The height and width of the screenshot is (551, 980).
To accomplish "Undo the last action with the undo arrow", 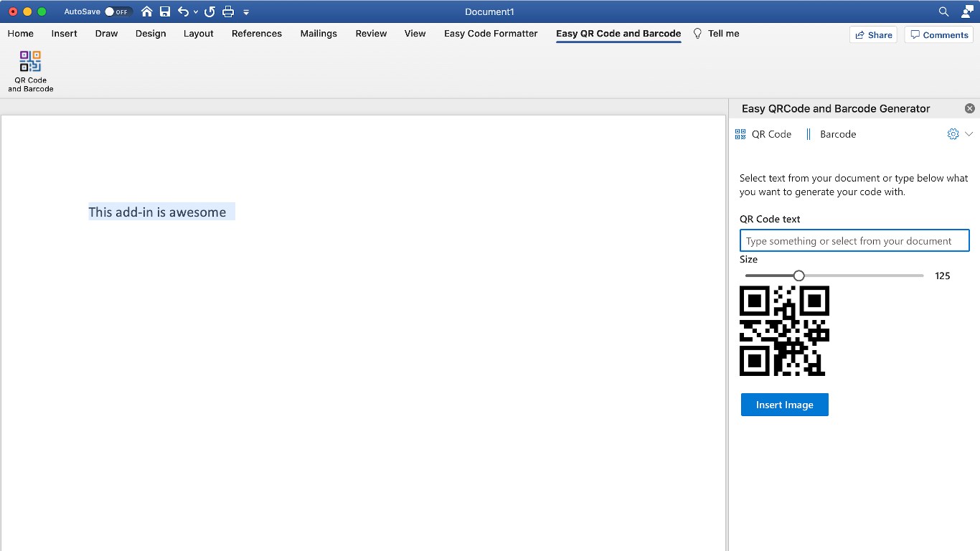I will pyautogui.click(x=183, y=11).
